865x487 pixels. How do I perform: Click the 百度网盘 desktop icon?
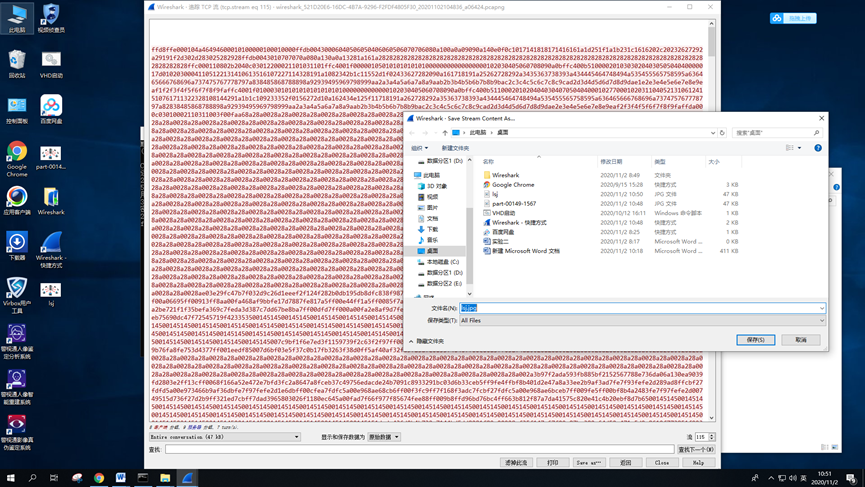(x=51, y=109)
